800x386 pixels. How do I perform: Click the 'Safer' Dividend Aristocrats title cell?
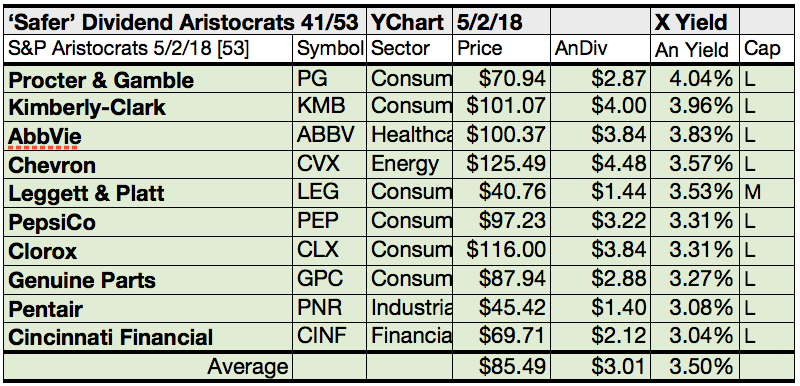185,22
